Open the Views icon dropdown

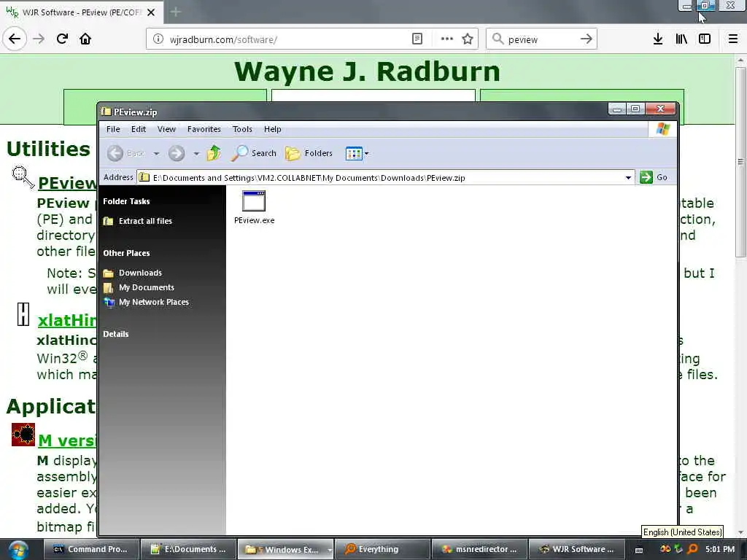click(x=357, y=153)
